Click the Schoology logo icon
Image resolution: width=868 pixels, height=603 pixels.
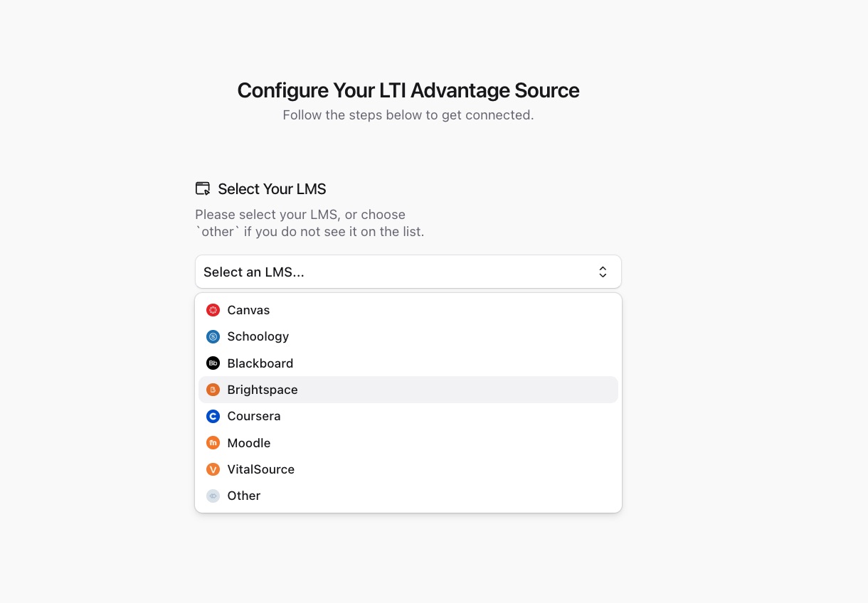pyautogui.click(x=213, y=336)
